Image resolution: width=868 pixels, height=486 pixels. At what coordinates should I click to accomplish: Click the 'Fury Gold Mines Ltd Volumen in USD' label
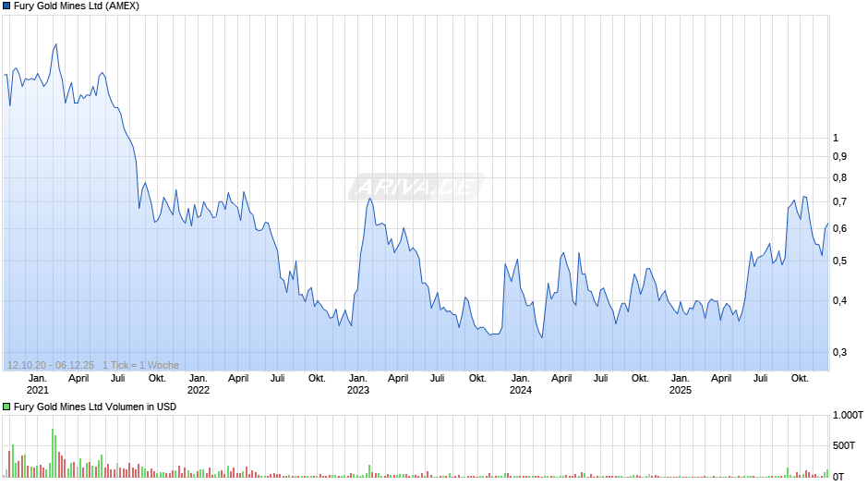point(95,407)
